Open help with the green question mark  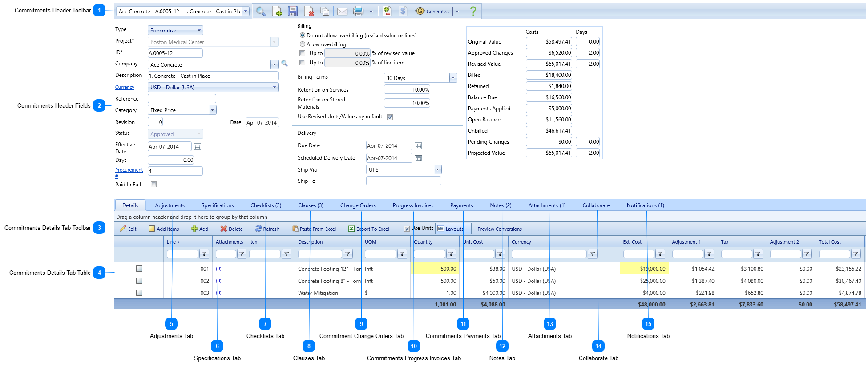pos(473,11)
